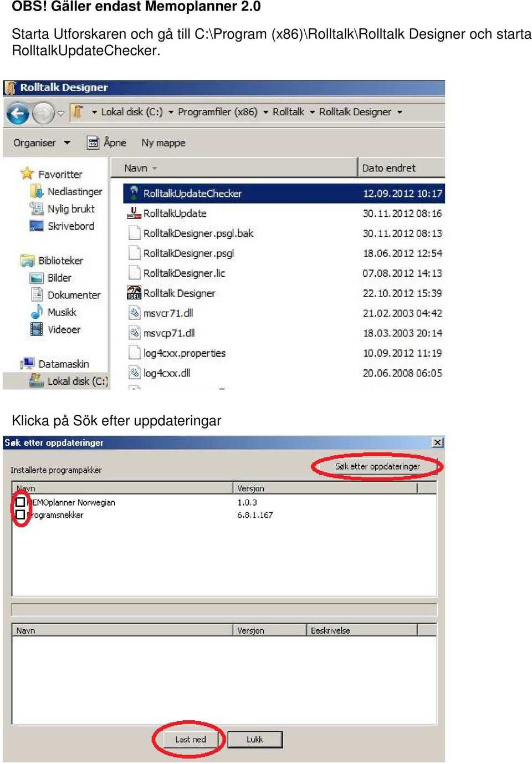The image size is (532, 764).
Task: Click the Musikk note icon
Action: click(37, 312)
